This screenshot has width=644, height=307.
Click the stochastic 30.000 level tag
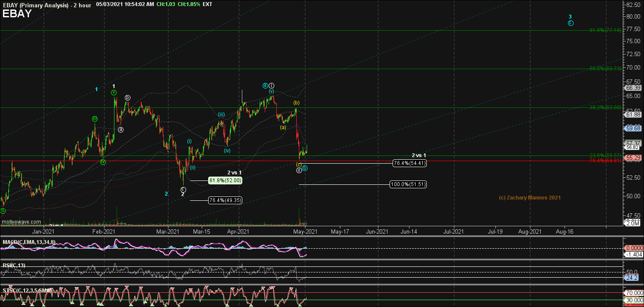tap(633, 300)
